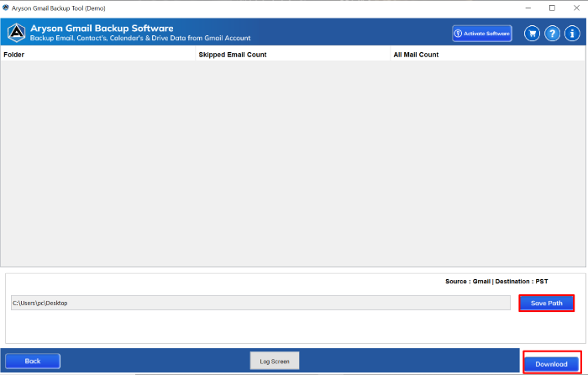Image resolution: width=588 pixels, height=375 pixels.
Task: Click the small app icon in the title bar
Action: tap(6, 8)
